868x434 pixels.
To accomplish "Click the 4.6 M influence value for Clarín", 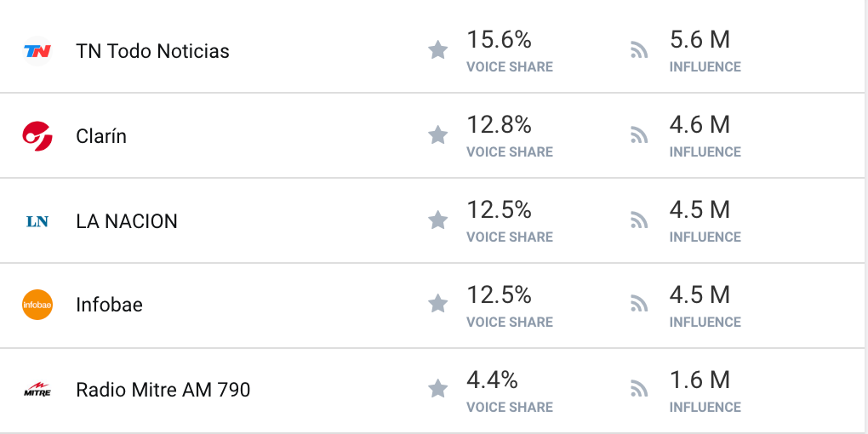I will click(x=700, y=125).
